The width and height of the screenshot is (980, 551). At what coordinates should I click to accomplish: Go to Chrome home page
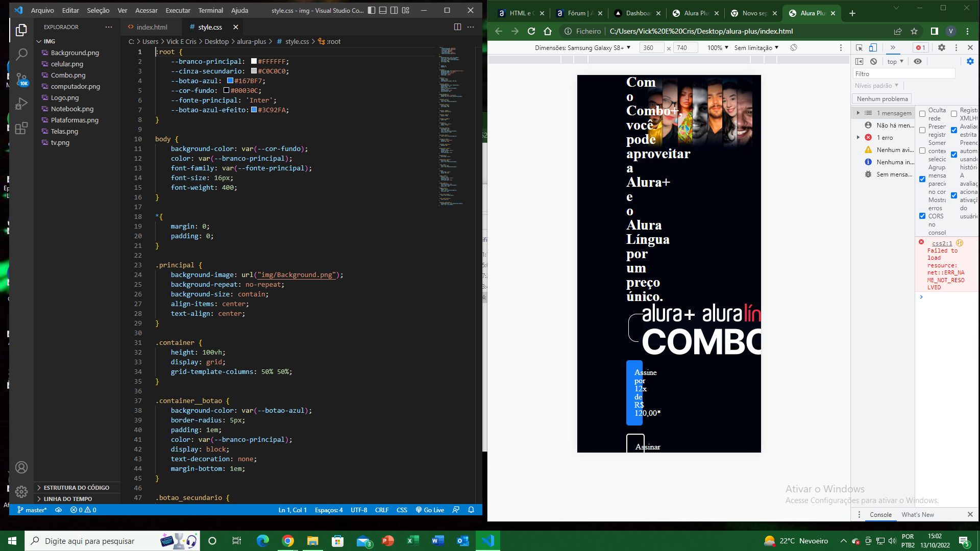pyautogui.click(x=548, y=31)
